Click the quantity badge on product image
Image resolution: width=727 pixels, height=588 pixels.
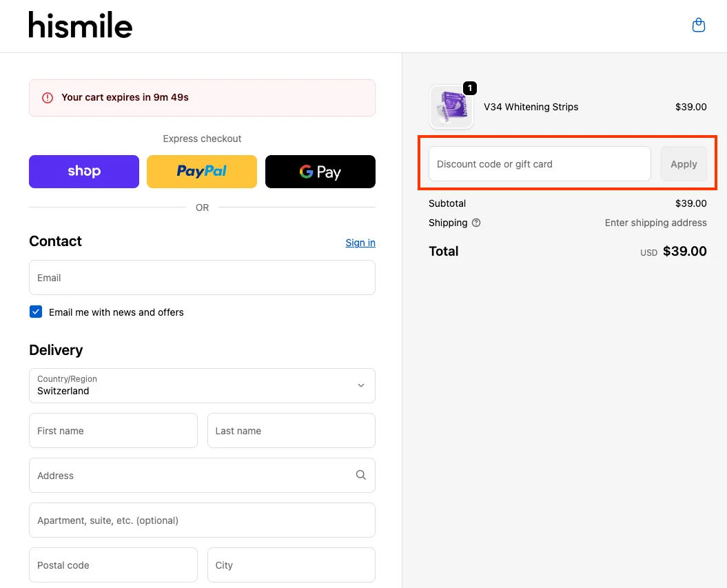pos(469,88)
